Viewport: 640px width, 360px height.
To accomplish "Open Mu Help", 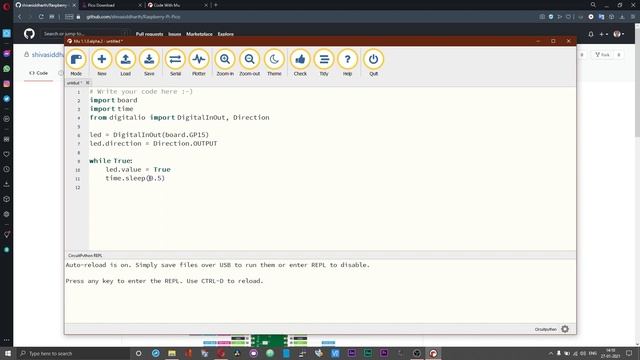I will [347, 62].
